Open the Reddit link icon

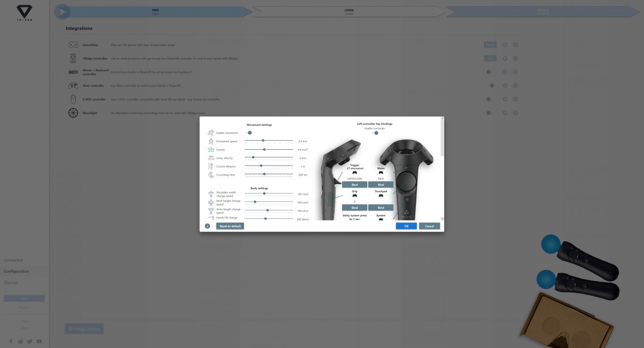click(20, 341)
